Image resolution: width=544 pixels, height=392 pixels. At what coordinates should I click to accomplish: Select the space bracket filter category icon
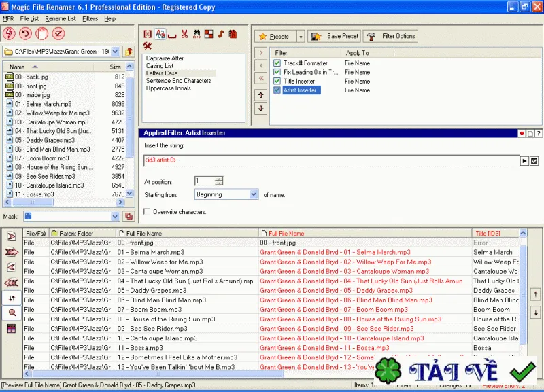click(172, 35)
